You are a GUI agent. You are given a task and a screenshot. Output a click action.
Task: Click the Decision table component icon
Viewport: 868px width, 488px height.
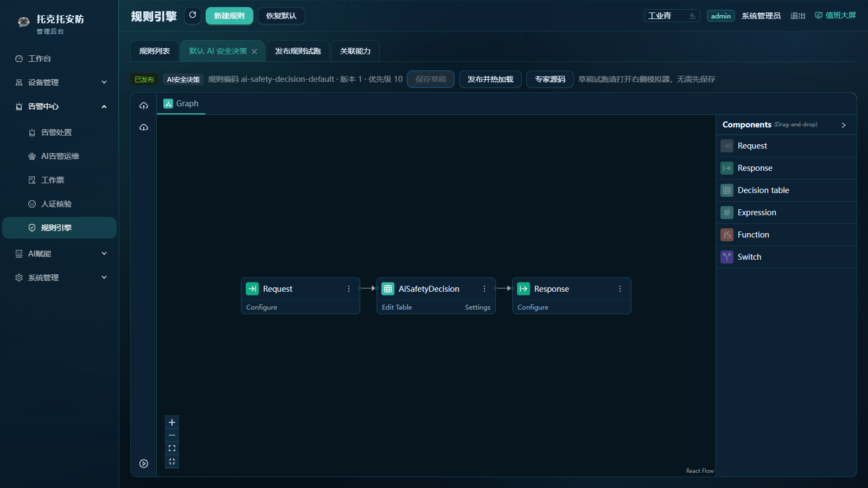[x=727, y=190]
